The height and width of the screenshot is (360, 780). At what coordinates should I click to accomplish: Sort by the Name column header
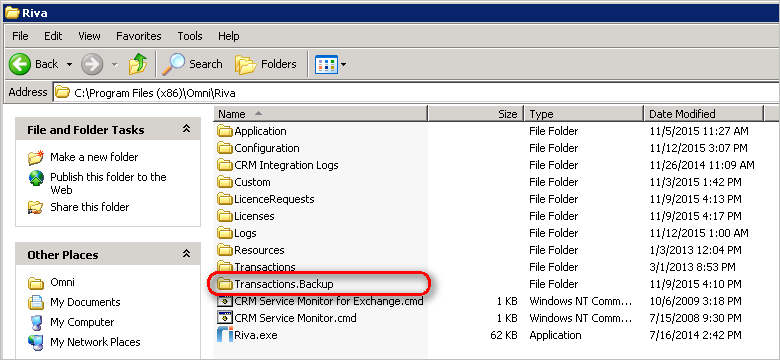321,114
